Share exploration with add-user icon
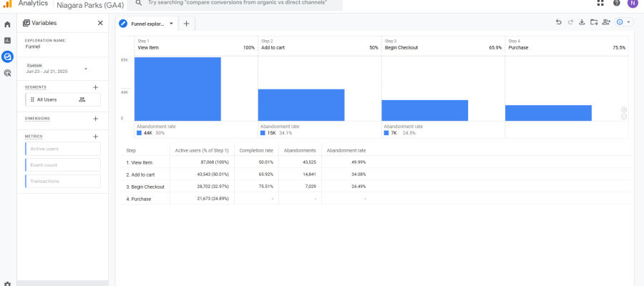644x286 pixels. point(606,22)
